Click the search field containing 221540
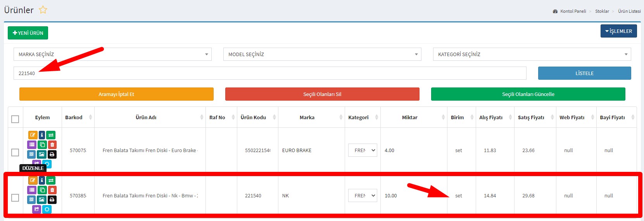Image resolution: width=644 pixels, height=221 pixels. [270, 73]
